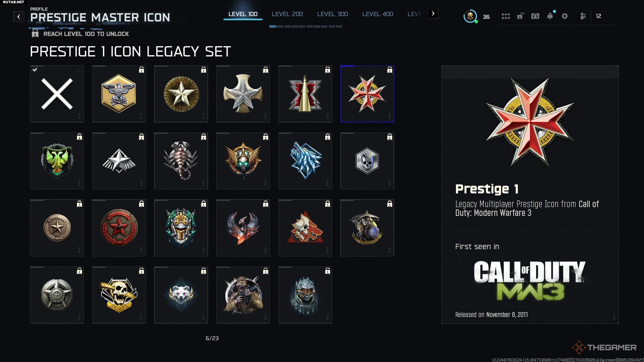This screenshot has height=362, width=644.
Task: Click the second segment of tab page indicator
Action: [x=280, y=26]
